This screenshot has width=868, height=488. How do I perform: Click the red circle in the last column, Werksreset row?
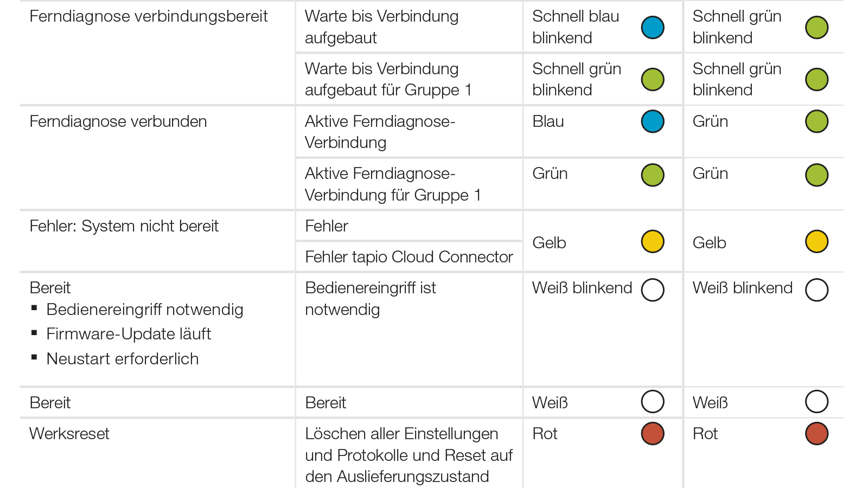[x=816, y=434]
